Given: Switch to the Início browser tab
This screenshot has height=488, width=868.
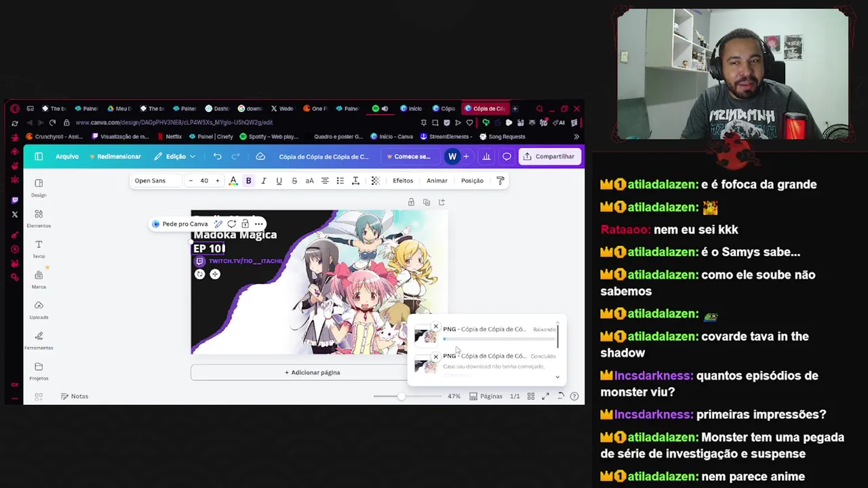Looking at the screenshot, I should tap(411, 108).
